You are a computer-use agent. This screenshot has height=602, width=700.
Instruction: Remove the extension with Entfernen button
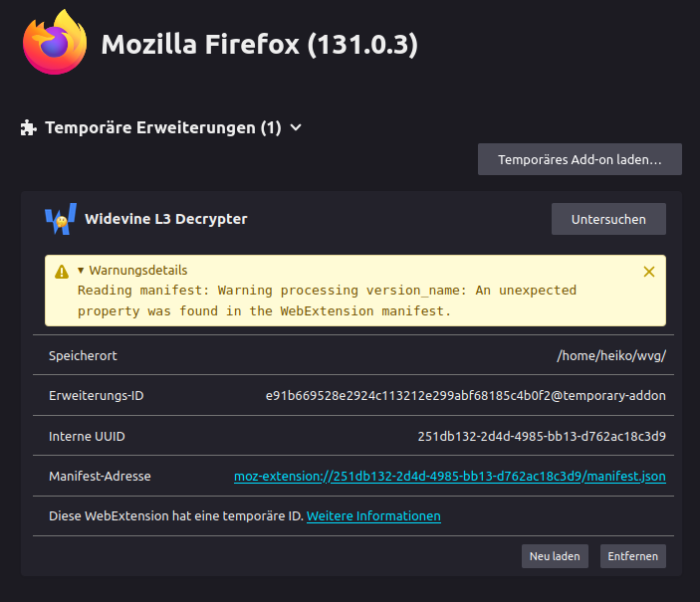click(632, 556)
